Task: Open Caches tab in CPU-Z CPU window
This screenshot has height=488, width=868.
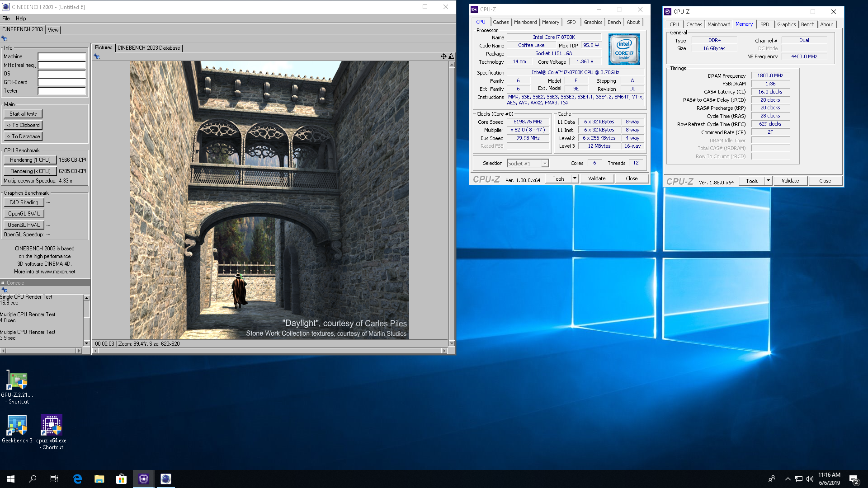Action: [500, 22]
